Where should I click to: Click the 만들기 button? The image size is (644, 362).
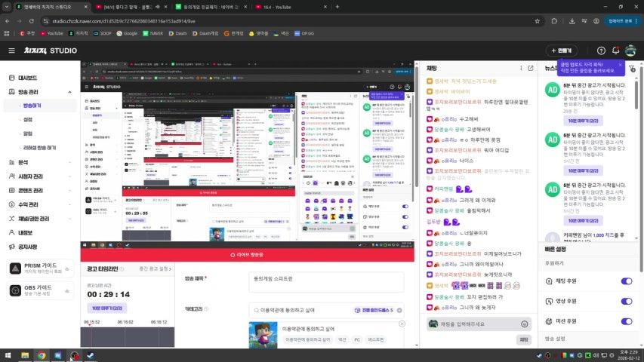(x=562, y=51)
